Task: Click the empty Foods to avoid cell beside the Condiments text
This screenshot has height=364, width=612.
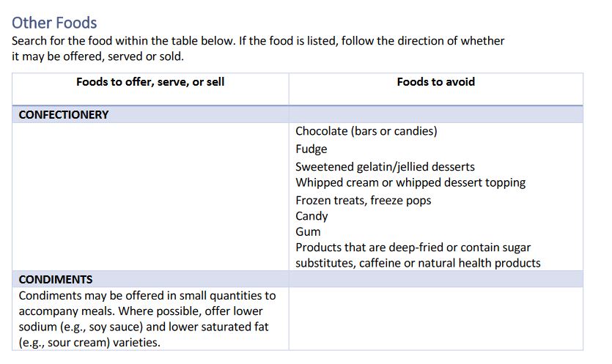Action: [x=435, y=319]
